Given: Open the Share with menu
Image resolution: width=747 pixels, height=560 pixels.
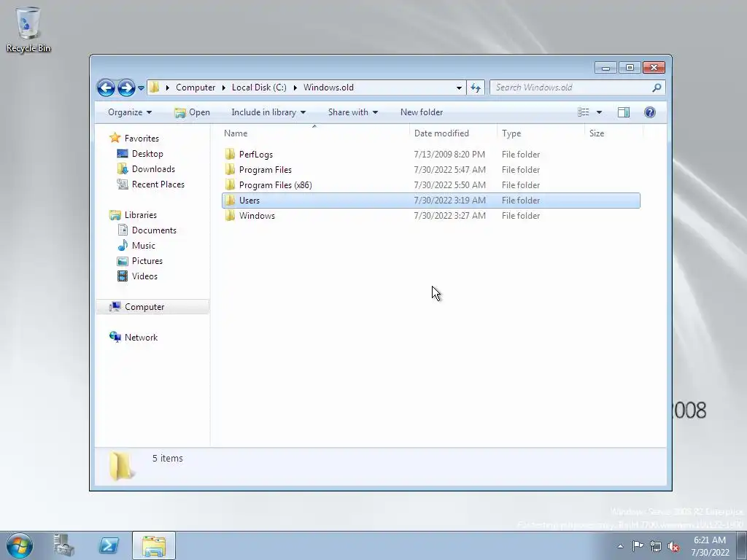Looking at the screenshot, I should pos(352,112).
